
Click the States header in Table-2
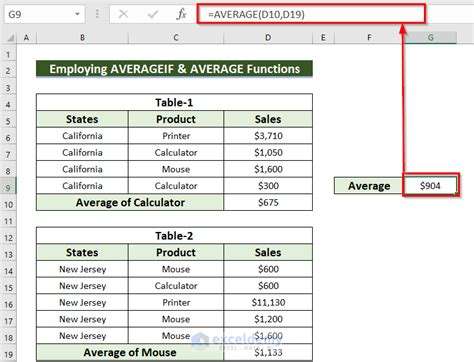point(82,252)
